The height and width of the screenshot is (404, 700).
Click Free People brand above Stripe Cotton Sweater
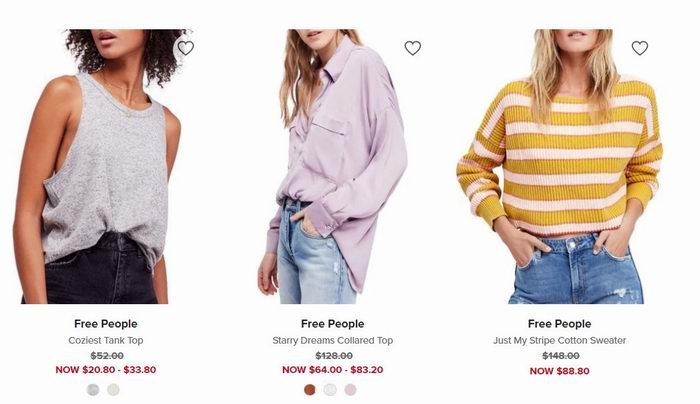pyautogui.click(x=559, y=324)
